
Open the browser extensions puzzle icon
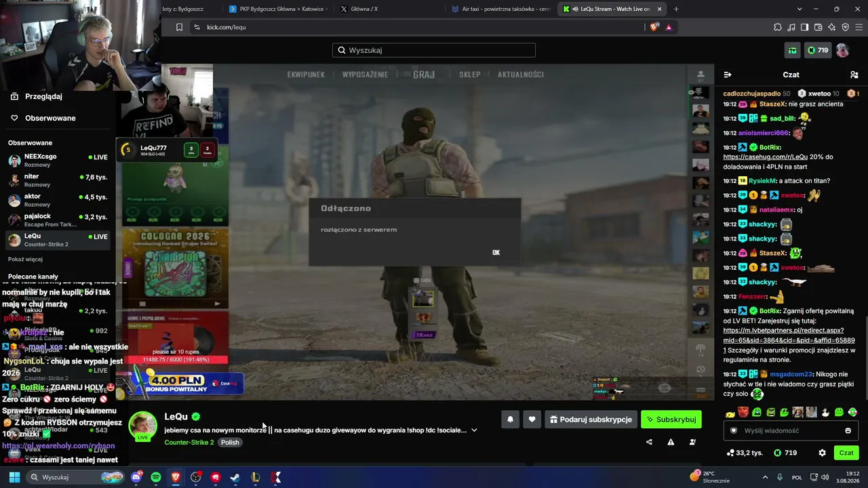(778, 27)
